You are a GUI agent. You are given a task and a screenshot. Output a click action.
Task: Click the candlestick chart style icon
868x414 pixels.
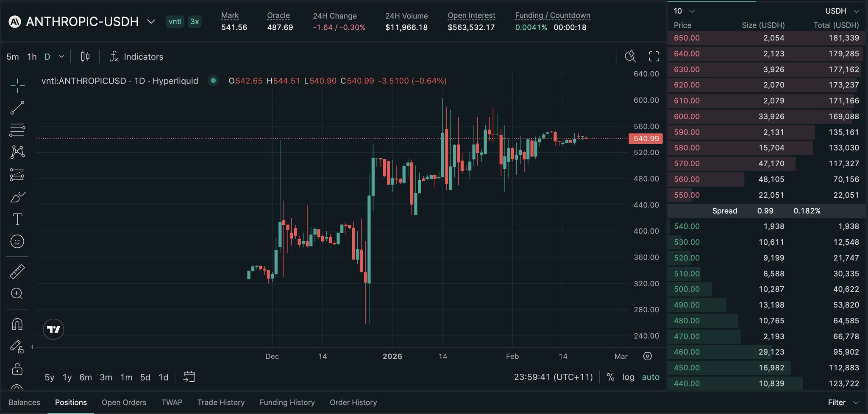tap(85, 56)
